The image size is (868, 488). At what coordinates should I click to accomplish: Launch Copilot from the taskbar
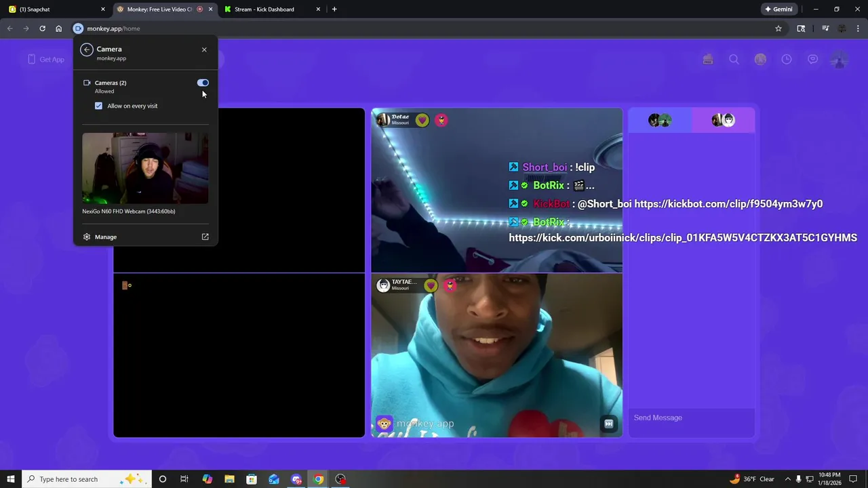[208, 479]
